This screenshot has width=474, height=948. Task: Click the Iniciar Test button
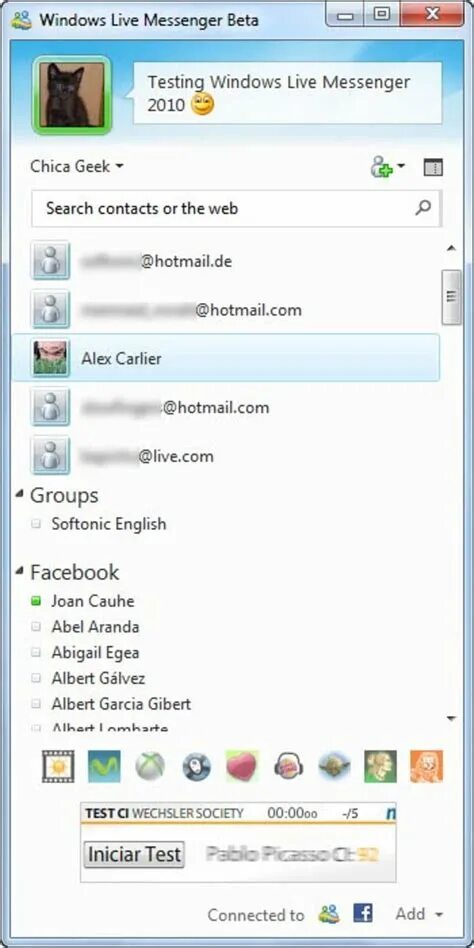[134, 854]
